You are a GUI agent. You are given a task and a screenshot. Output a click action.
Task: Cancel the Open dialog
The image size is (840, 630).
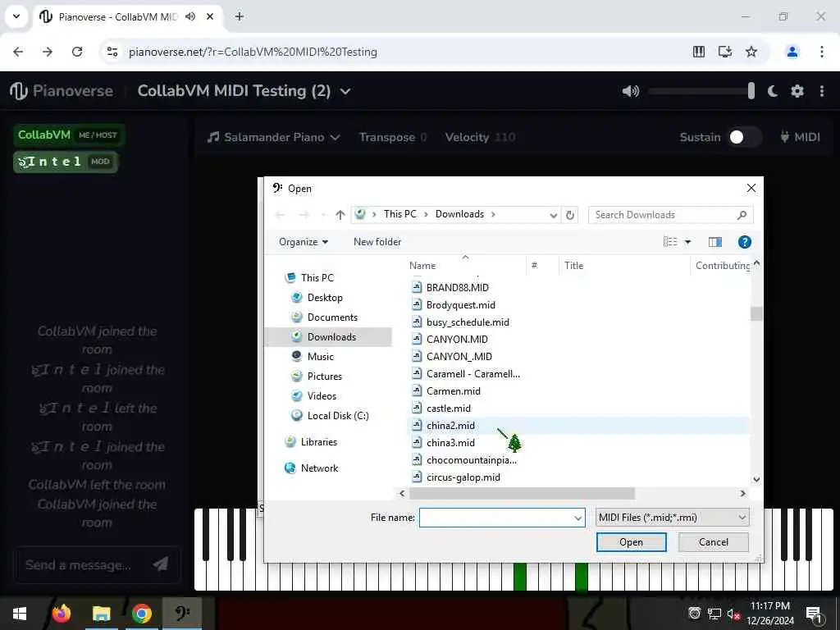pos(714,542)
